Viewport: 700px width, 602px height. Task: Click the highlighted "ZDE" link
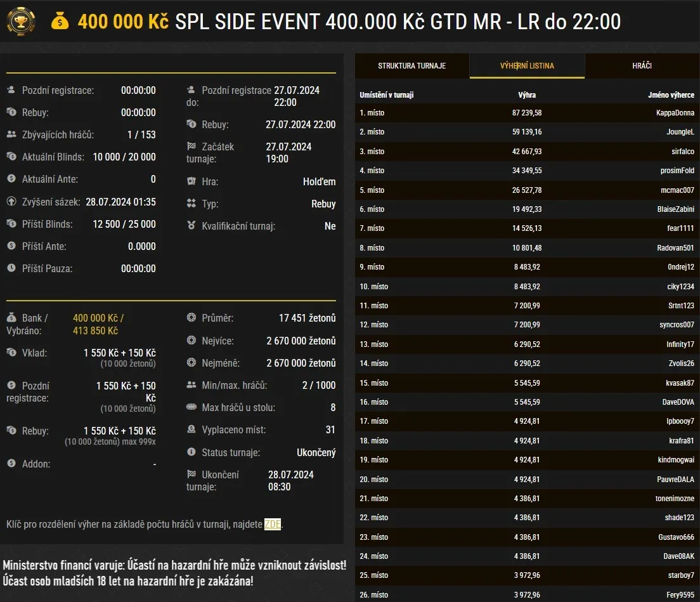272,525
